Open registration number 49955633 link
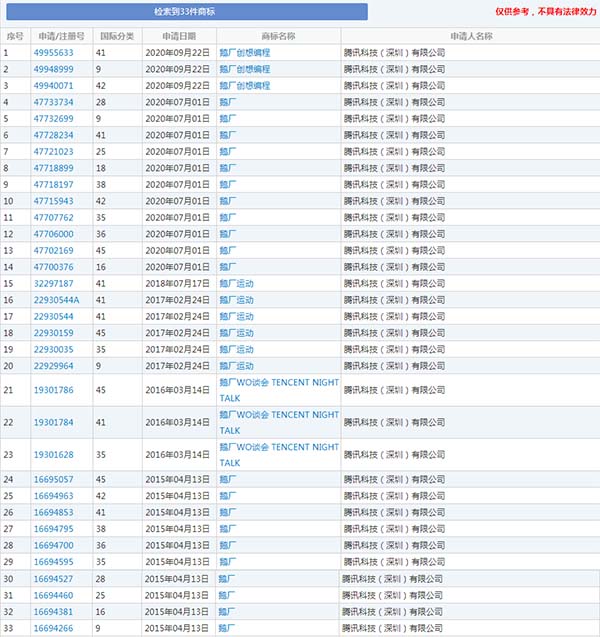Viewport: 600px width, 637px height. (53, 53)
